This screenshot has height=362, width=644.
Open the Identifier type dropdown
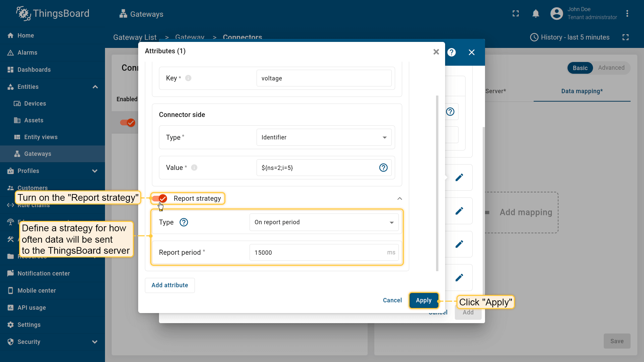[324, 137]
